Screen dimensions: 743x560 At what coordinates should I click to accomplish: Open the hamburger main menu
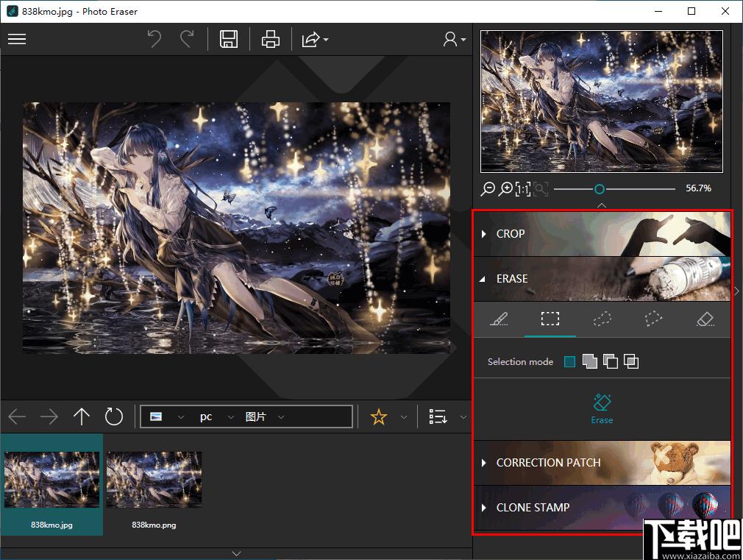(x=17, y=39)
